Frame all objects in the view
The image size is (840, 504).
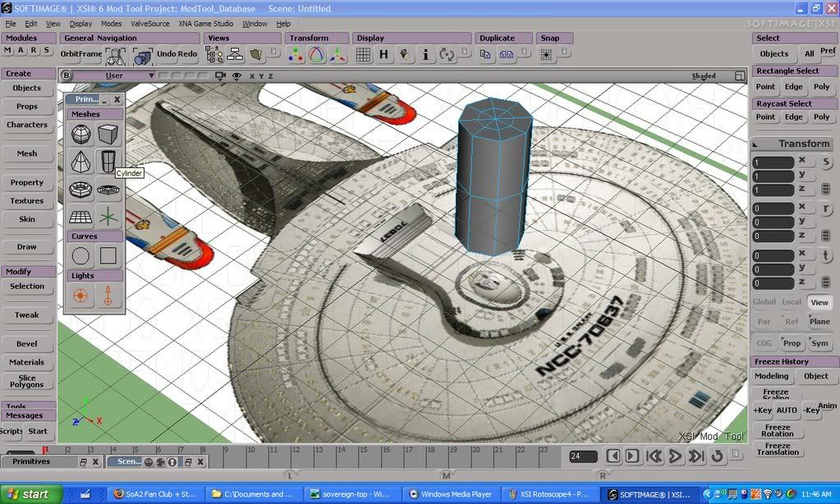click(116, 56)
